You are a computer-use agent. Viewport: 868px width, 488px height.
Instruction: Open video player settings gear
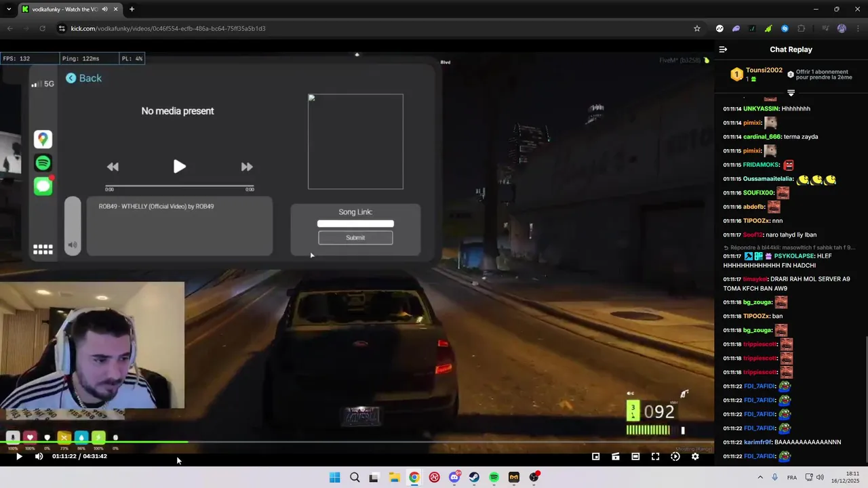point(695,456)
